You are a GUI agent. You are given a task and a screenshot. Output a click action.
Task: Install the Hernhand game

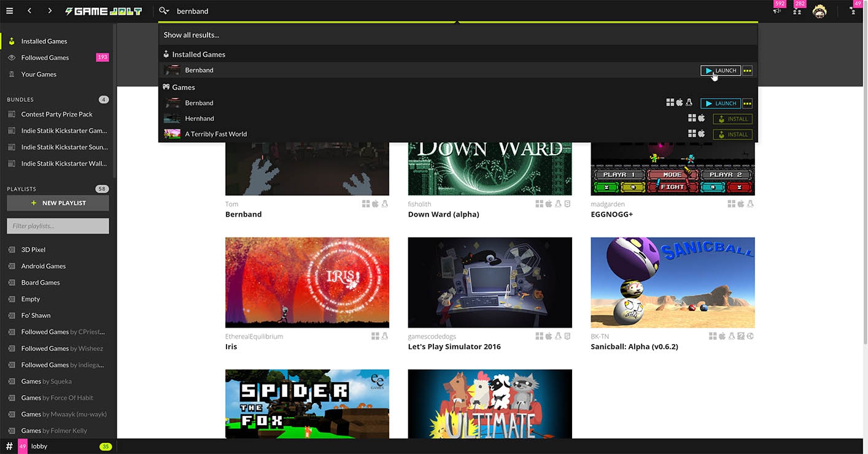coord(732,119)
